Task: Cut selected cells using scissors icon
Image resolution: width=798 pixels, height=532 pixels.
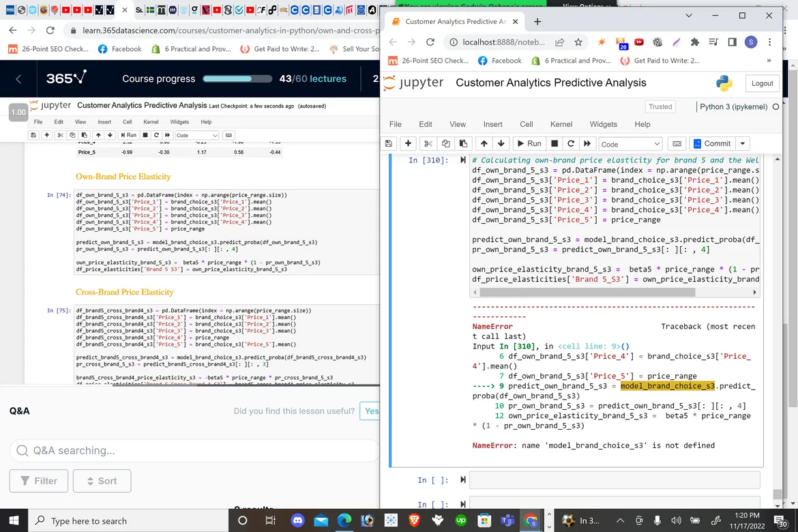Action: (x=428, y=144)
